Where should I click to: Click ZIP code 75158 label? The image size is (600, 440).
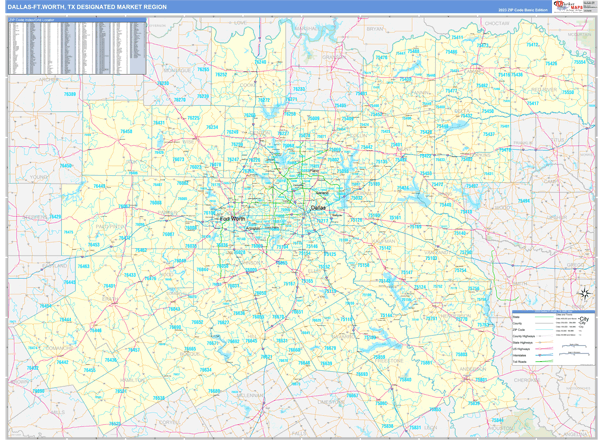click(x=363, y=265)
